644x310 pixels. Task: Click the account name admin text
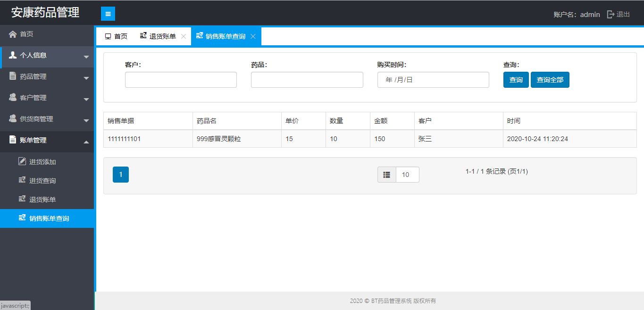pos(590,14)
